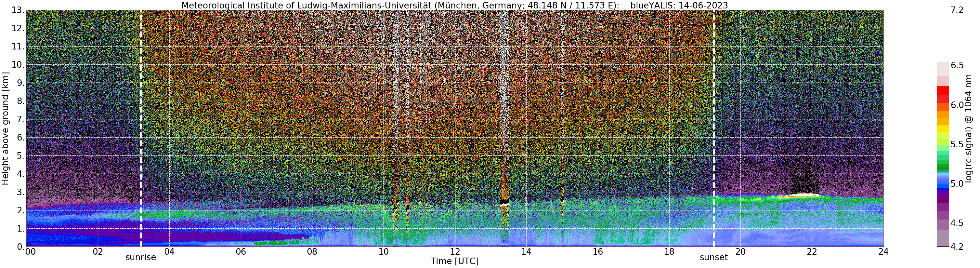This screenshot has height=268, width=980.
Task: Click the '4.2' colorbar tick value
Action: click(x=957, y=247)
